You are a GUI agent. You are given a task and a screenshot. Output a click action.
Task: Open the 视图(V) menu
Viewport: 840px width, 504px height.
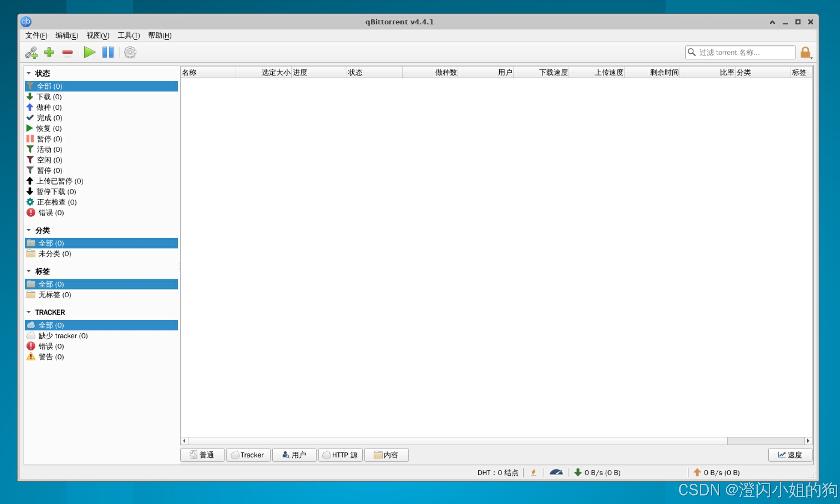tap(98, 35)
